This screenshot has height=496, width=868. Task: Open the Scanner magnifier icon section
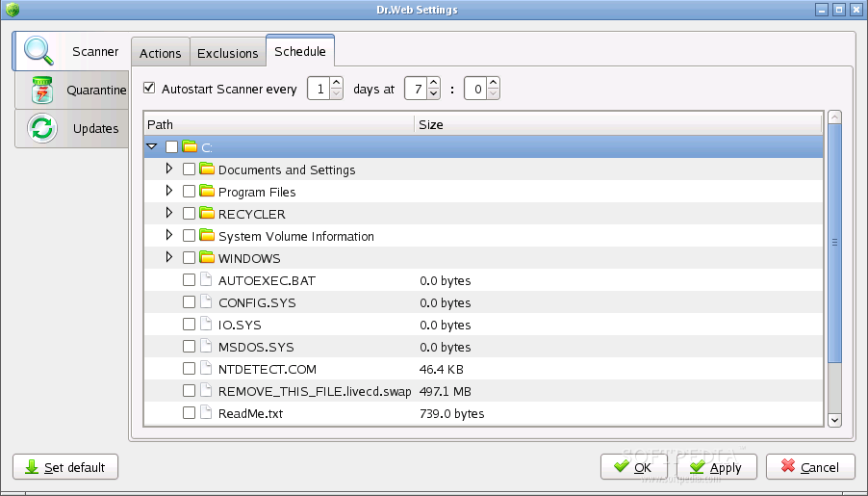38,50
